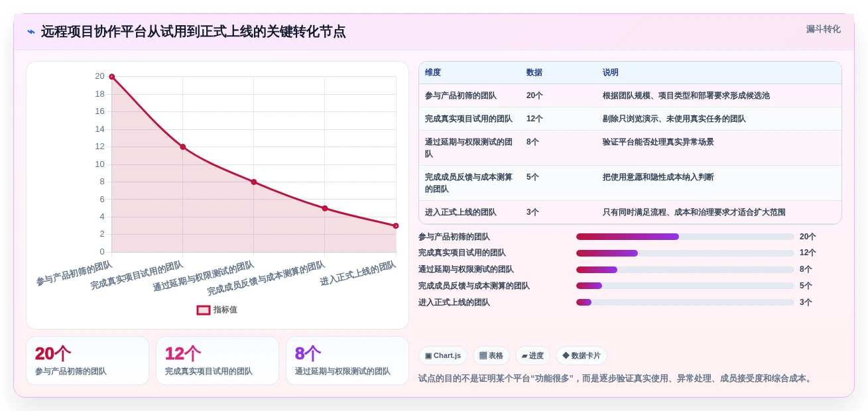The width and height of the screenshot is (868, 411).
Task: Click the 8个 value in the table
Action: click(x=532, y=142)
